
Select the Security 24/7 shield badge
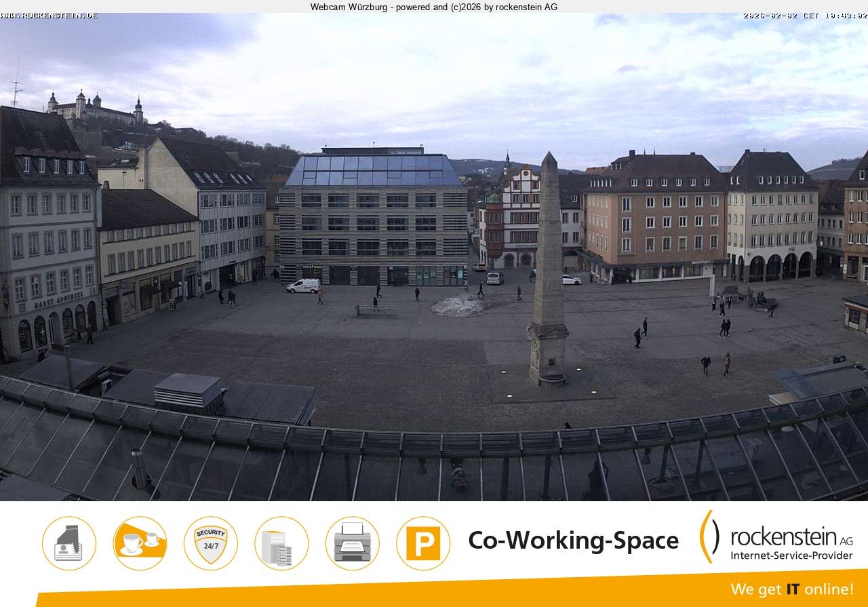(210, 543)
